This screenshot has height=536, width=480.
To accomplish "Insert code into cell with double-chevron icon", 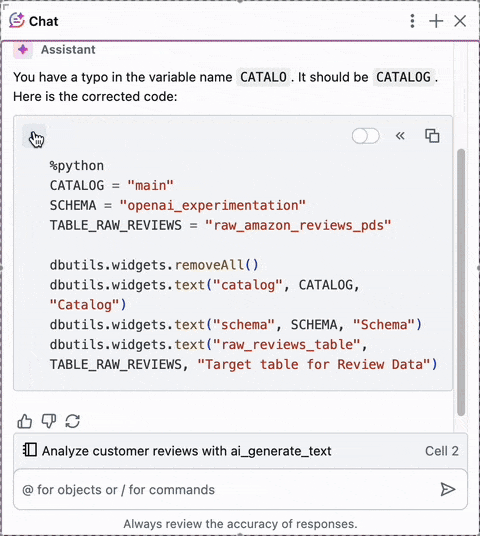I will (400, 136).
